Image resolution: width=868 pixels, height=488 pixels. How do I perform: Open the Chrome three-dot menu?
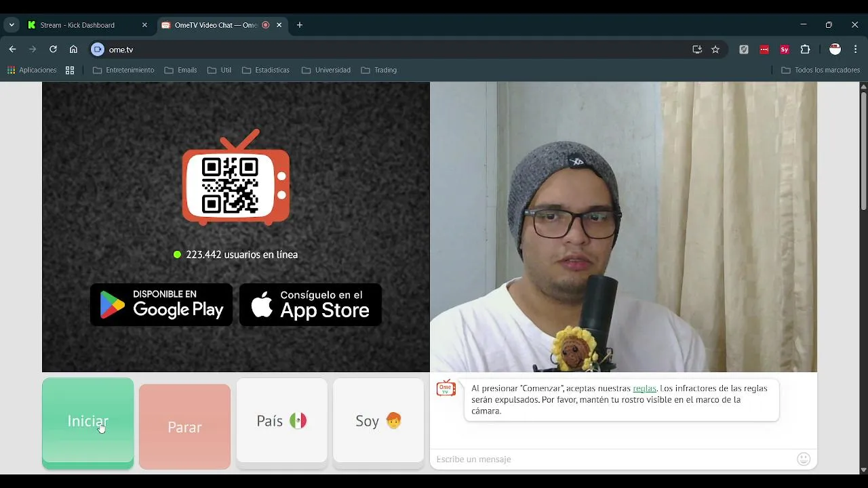[x=856, y=49]
